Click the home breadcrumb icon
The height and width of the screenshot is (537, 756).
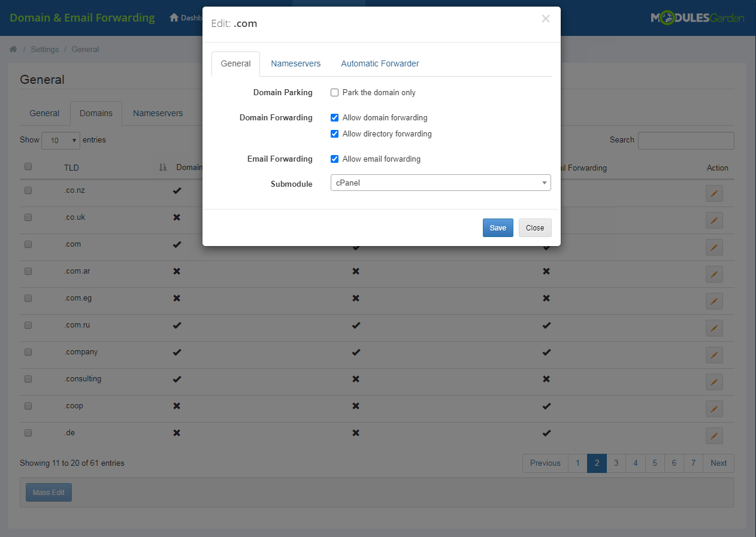pyautogui.click(x=13, y=49)
